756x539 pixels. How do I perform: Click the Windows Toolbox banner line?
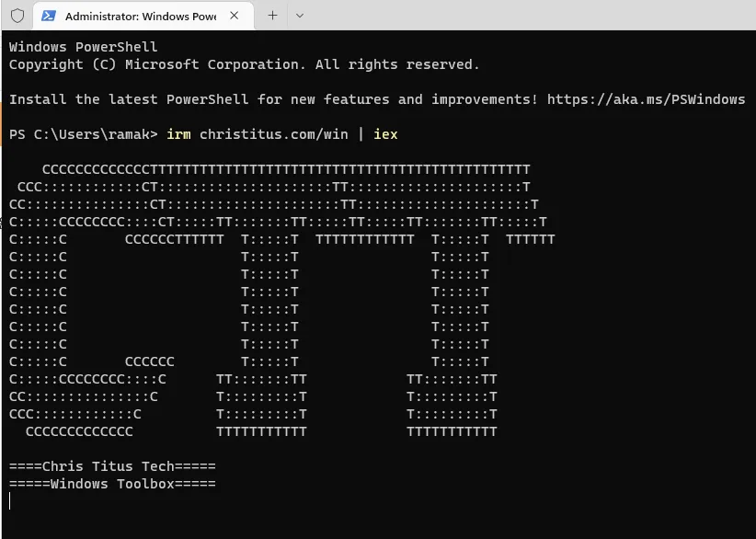pos(112,484)
